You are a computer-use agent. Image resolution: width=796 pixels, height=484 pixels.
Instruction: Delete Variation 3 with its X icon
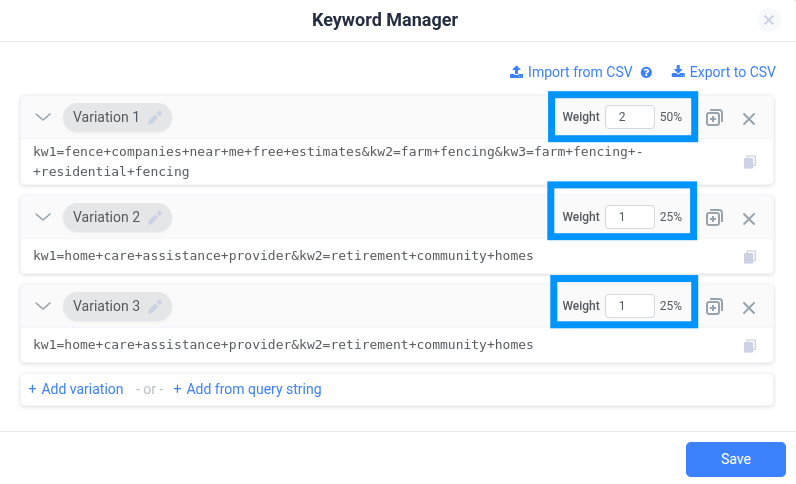pyautogui.click(x=749, y=308)
